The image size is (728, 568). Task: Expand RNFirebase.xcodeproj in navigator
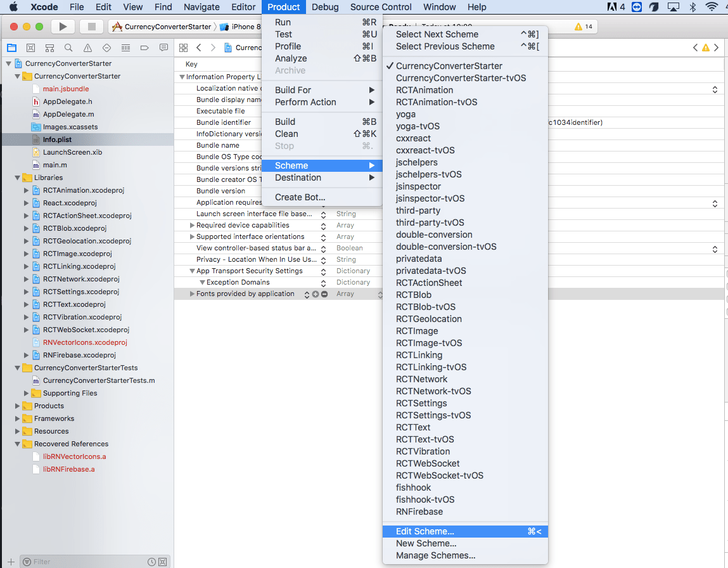click(x=27, y=355)
